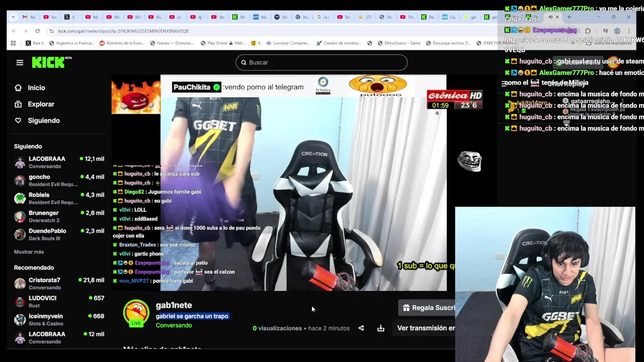
Task: Click the browser forward arrow
Action: (26, 31)
